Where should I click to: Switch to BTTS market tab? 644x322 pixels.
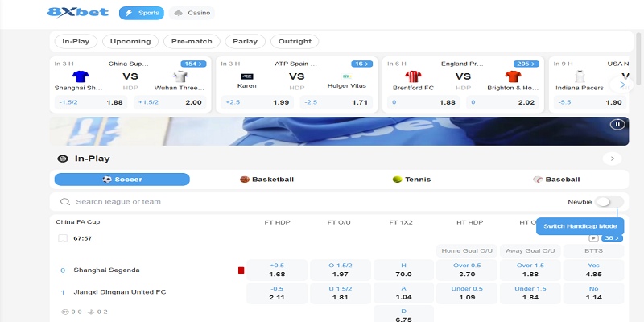593,250
